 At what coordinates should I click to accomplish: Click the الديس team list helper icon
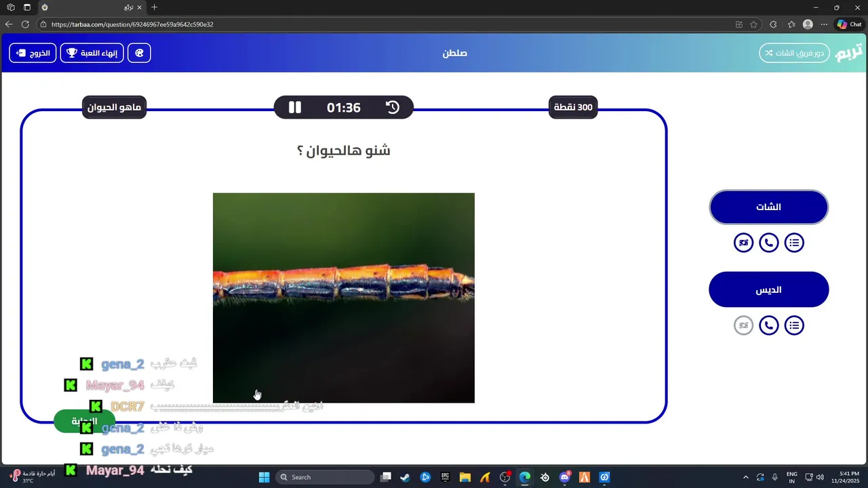[x=794, y=325]
